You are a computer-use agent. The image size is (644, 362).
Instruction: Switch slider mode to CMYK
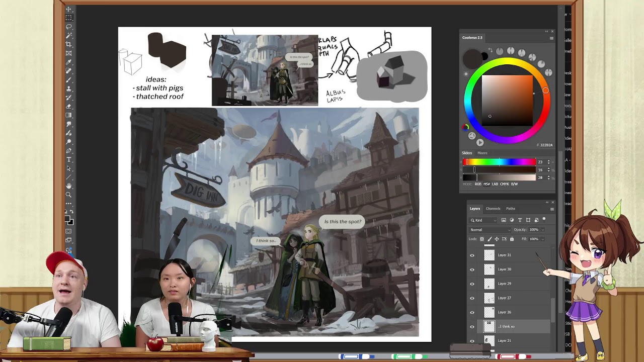505,184
